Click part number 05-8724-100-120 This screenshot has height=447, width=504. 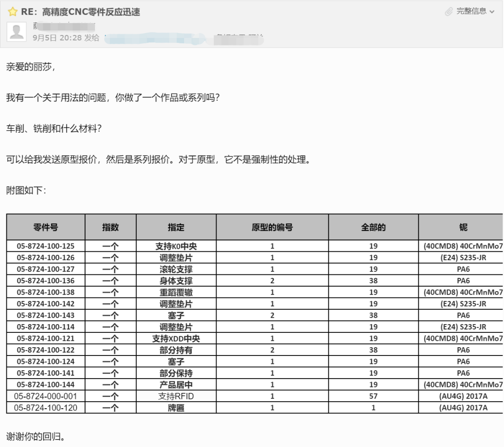click(46, 408)
